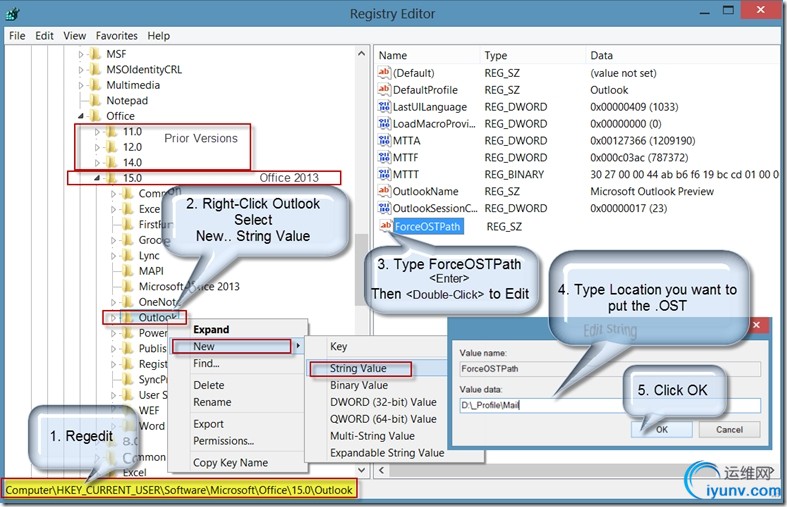Open the File menu
The image size is (787, 507).
click(17, 36)
